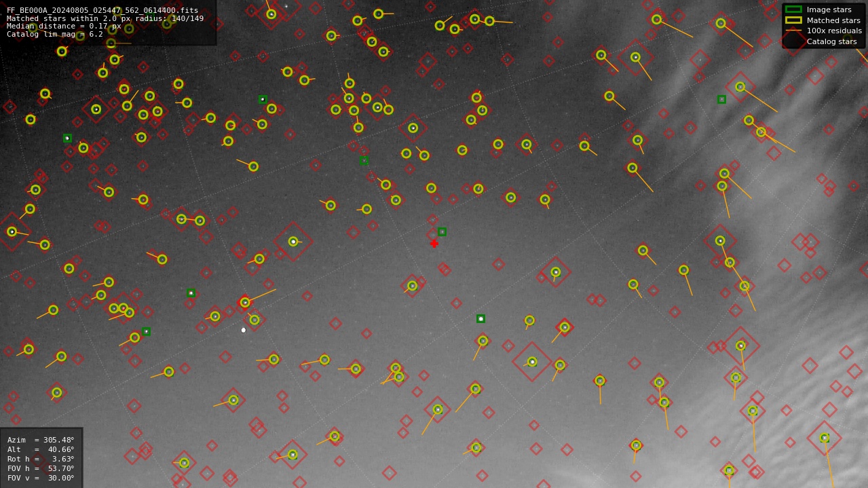Image resolution: width=868 pixels, height=488 pixels.
Task: Click the yellow Matched stars legend swatch
Action: tap(793, 20)
